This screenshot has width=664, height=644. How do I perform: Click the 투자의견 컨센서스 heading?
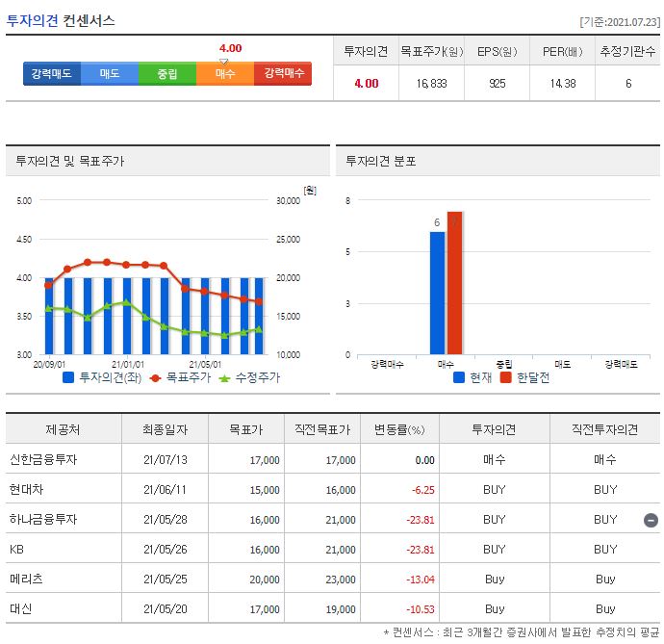[x=61, y=20]
